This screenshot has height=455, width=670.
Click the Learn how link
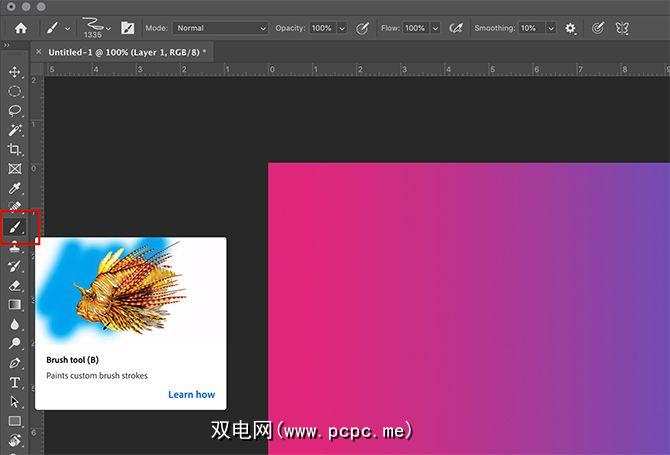(191, 394)
